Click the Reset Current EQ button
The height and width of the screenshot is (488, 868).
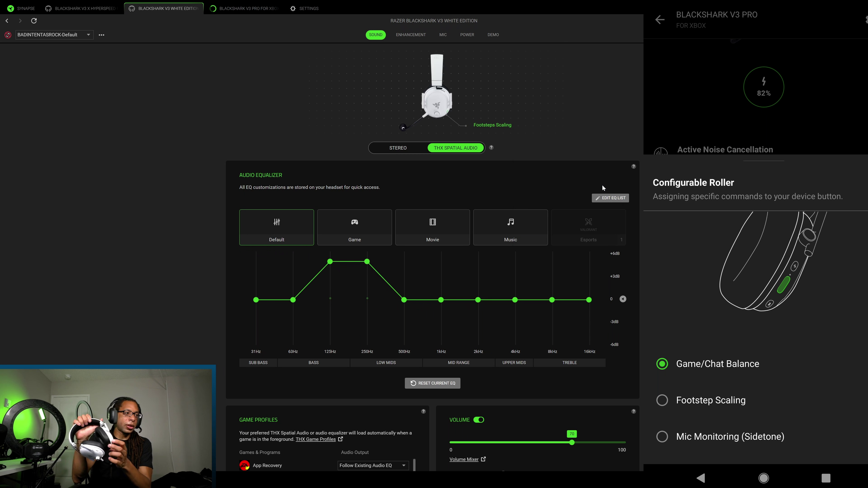click(432, 383)
